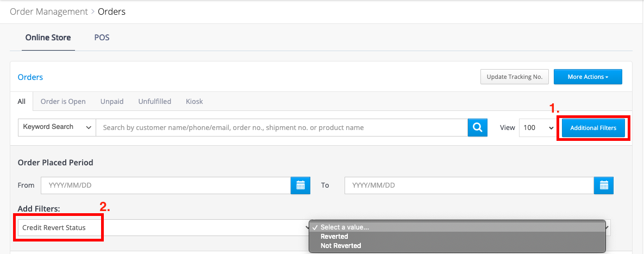Click the Orders breadcrumb text
This screenshot has height=254, width=644.
(x=112, y=11)
